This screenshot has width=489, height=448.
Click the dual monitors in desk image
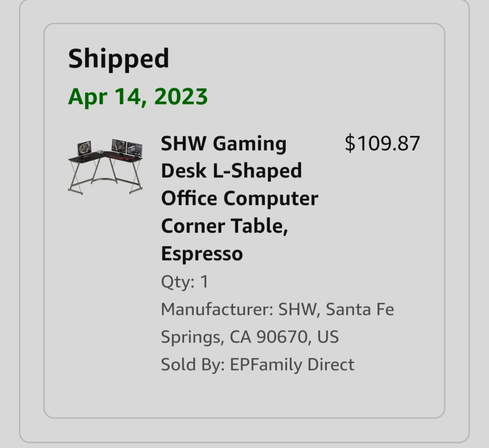point(127,148)
